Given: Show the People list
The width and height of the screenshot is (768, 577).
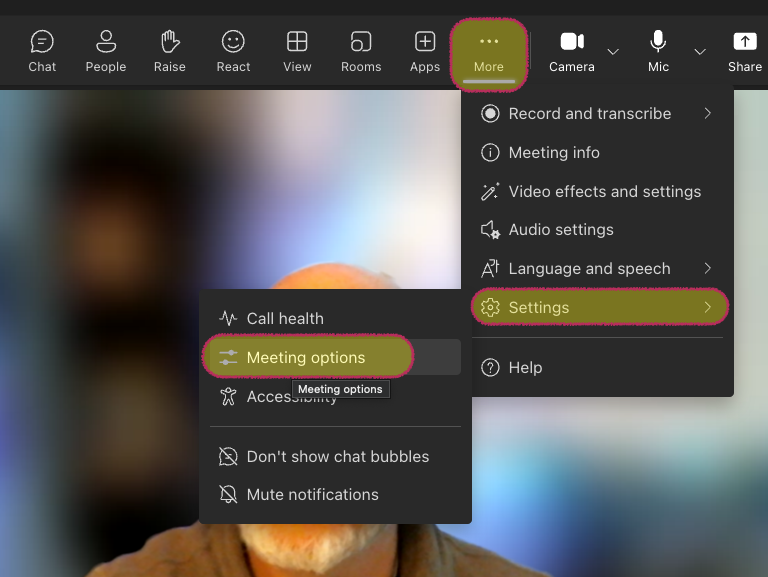Looking at the screenshot, I should click(x=105, y=51).
